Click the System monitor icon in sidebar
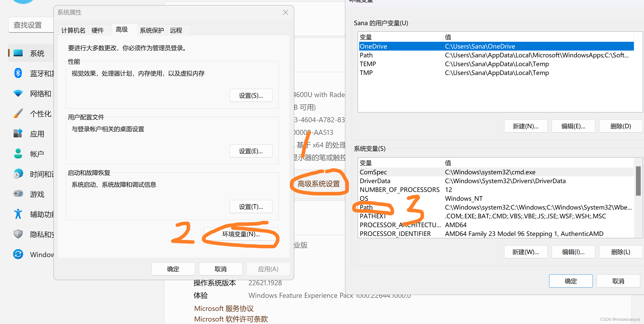Screen dimensions: 644x324 point(18,53)
